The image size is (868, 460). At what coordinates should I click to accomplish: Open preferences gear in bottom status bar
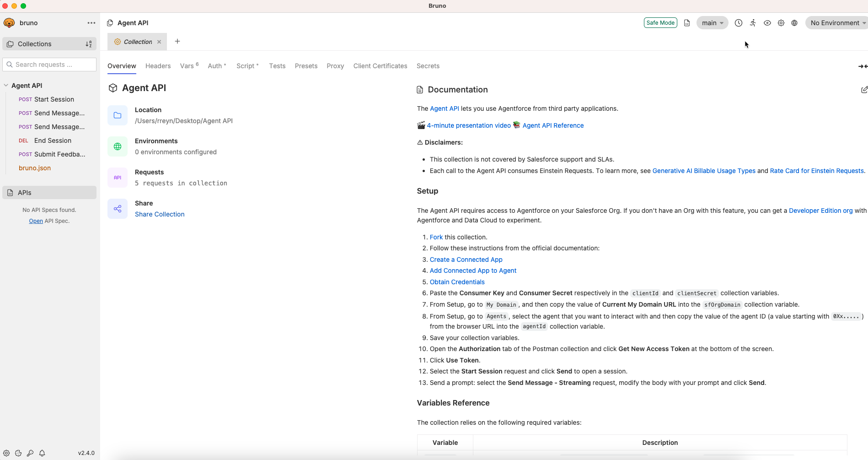[x=6, y=453]
